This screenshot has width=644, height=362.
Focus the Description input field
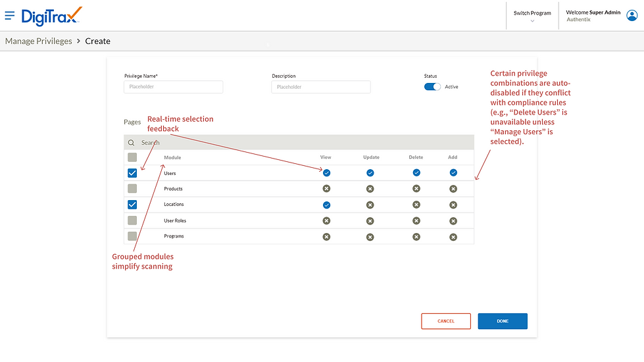(x=321, y=87)
